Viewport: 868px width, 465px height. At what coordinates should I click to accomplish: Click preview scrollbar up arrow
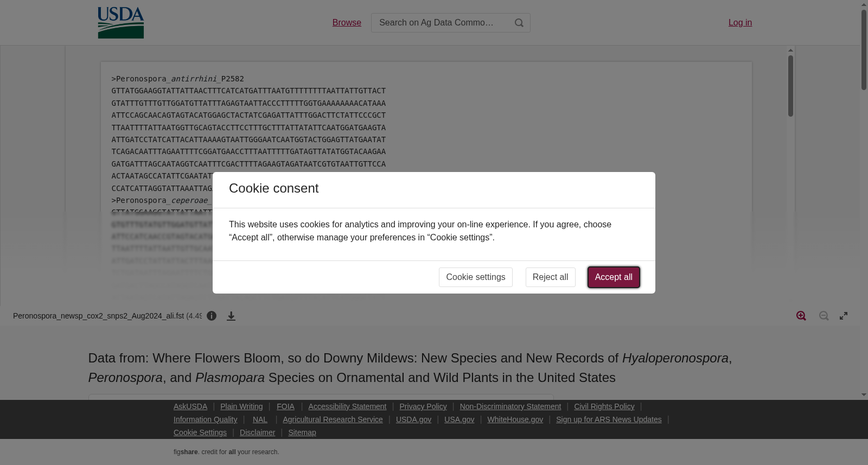tap(790, 50)
